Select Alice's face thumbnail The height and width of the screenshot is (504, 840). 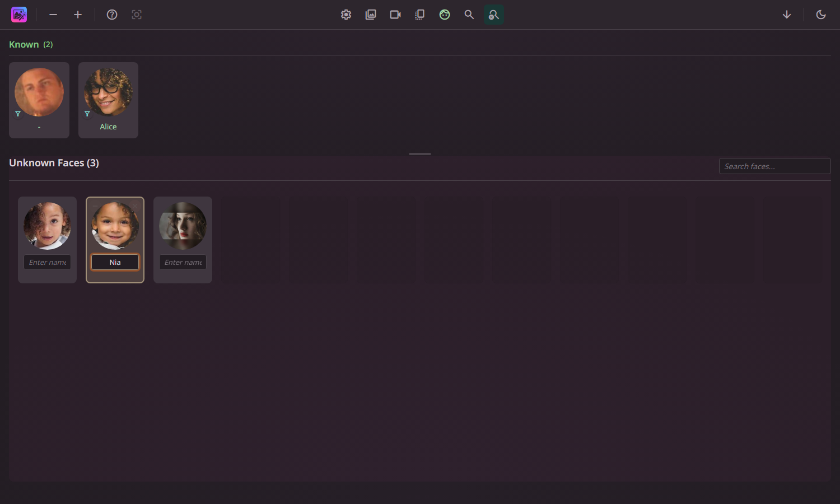point(108,92)
